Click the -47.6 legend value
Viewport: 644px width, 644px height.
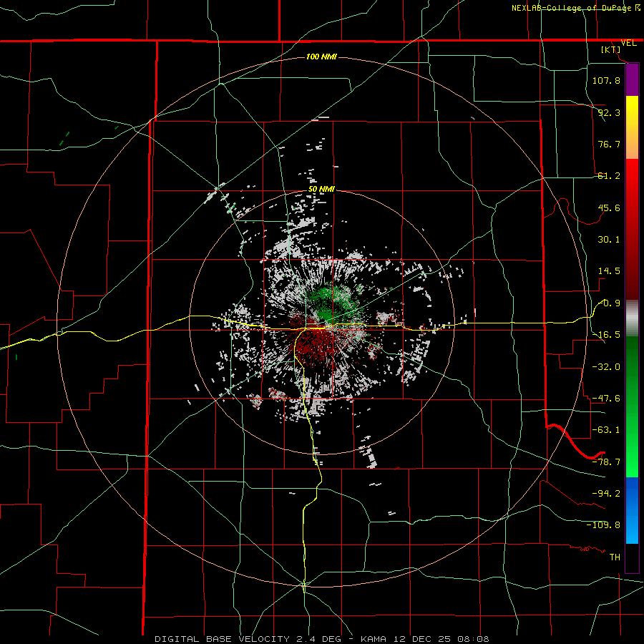pos(606,399)
